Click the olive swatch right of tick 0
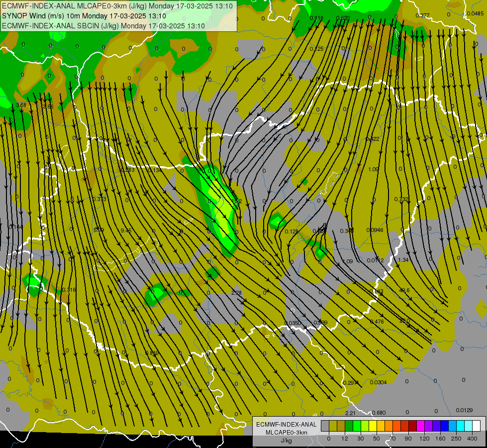This screenshot has height=448, width=487. (x=333, y=426)
